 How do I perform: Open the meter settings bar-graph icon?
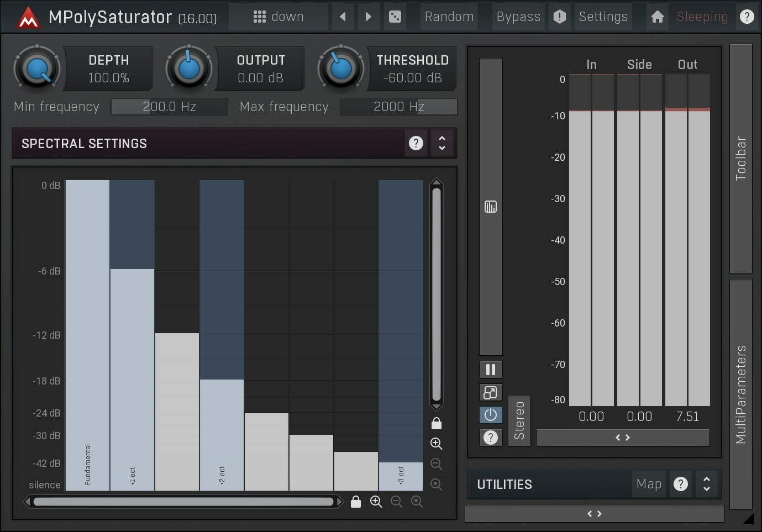[491, 206]
